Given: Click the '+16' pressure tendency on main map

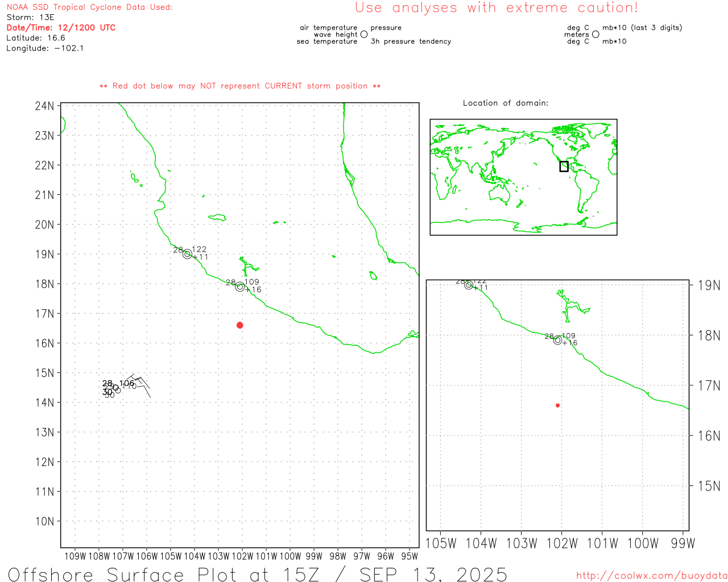Looking at the screenshot, I should pos(253,290).
